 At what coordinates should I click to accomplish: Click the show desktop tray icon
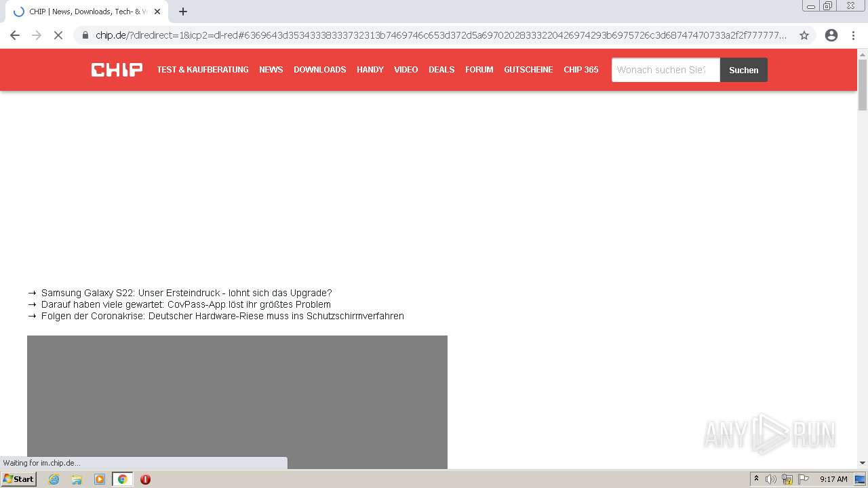pos(861,479)
